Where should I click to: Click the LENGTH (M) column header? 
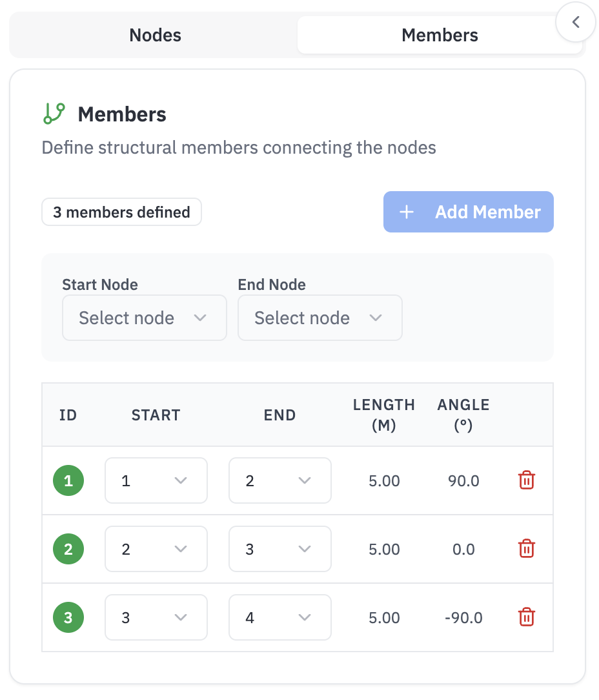click(x=384, y=415)
